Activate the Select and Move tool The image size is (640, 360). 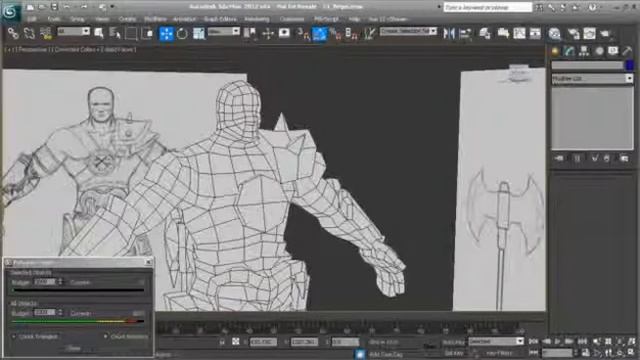[166, 33]
